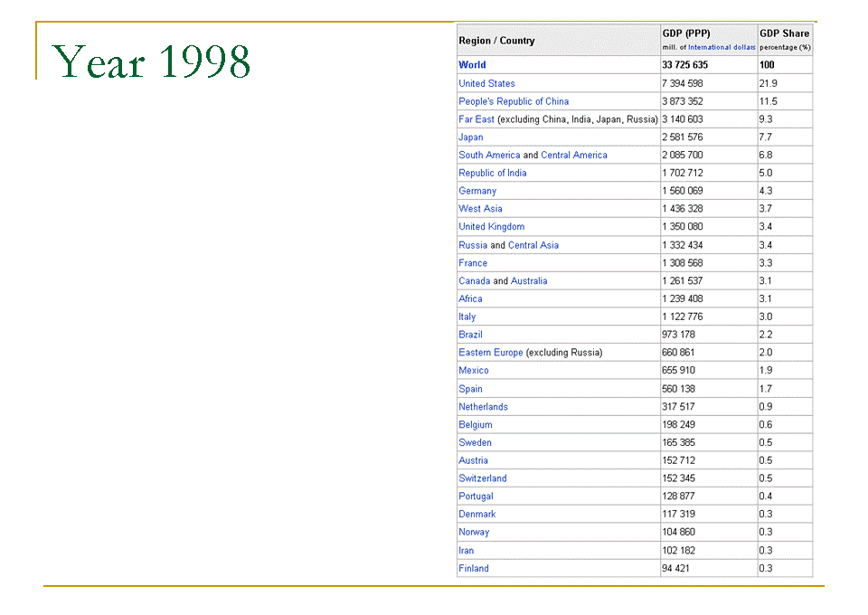Click the Brazil link
The height and width of the screenshot is (615, 868).
(x=470, y=335)
